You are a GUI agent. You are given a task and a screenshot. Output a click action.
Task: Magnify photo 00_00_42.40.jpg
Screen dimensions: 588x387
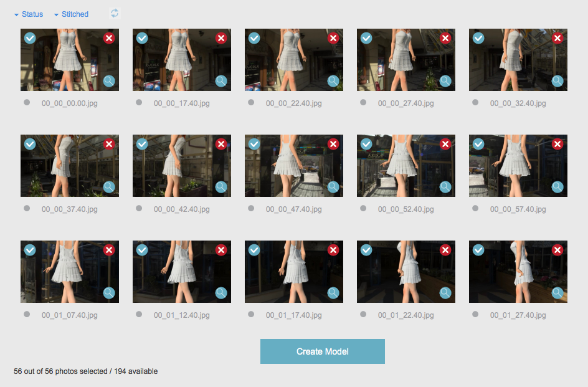click(x=221, y=187)
